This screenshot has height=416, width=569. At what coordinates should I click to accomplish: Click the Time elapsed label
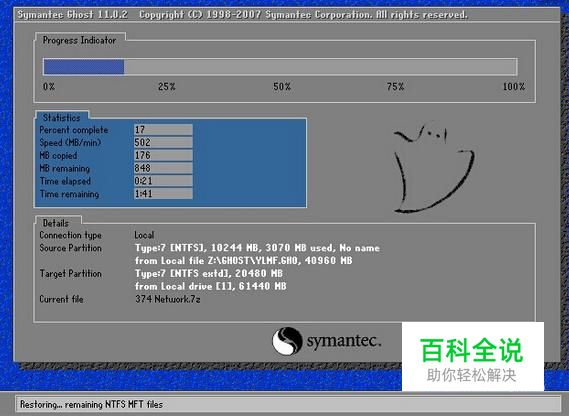click(65, 181)
